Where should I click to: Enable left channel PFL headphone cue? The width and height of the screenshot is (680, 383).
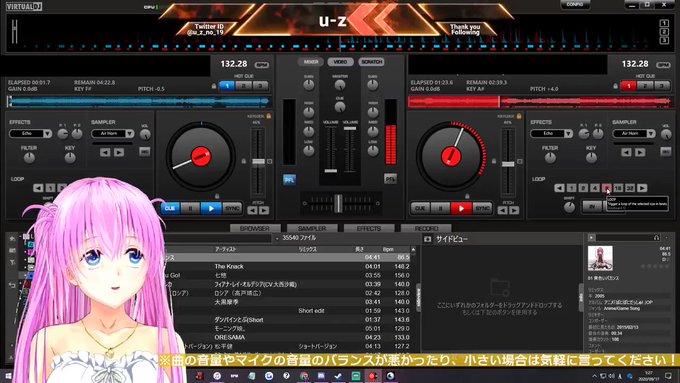[x=289, y=180]
